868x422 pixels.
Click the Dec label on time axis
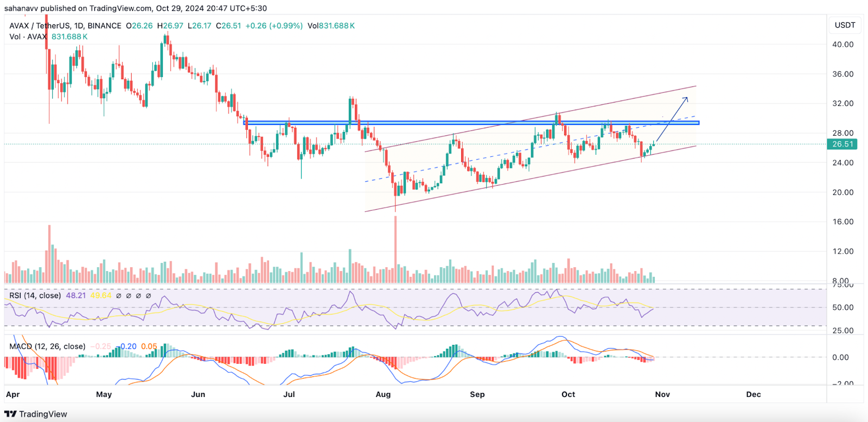click(x=753, y=394)
